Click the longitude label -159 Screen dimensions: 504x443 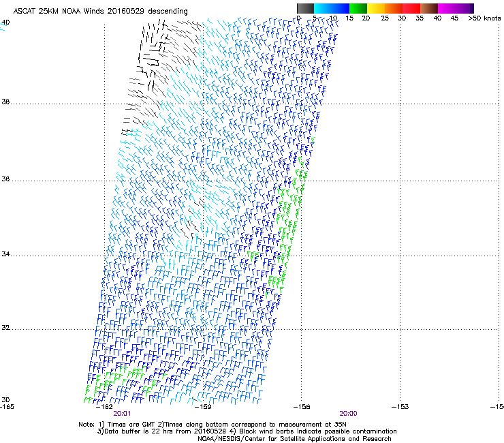(x=203, y=407)
